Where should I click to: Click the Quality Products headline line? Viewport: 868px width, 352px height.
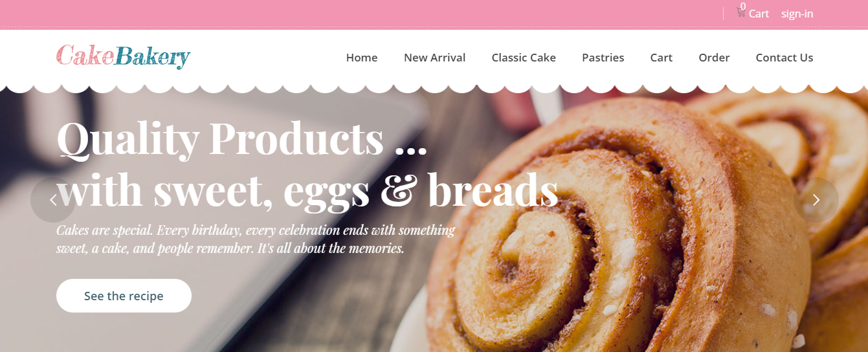click(x=242, y=139)
